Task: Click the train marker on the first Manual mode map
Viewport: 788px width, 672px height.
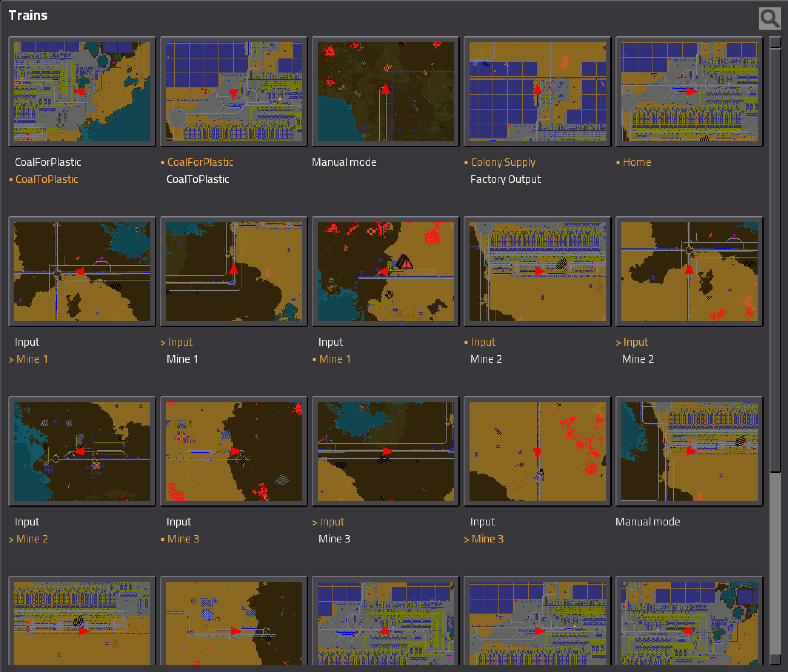Action: point(385,89)
